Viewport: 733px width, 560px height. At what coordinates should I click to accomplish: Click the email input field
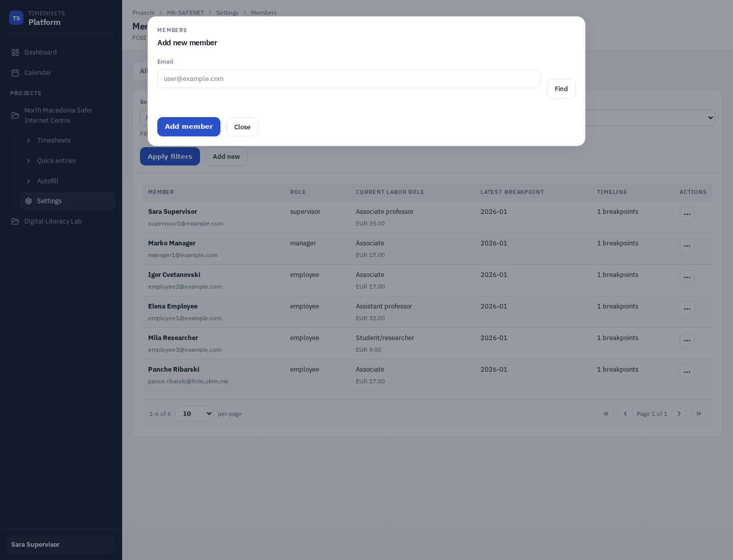(x=349, y=79)
